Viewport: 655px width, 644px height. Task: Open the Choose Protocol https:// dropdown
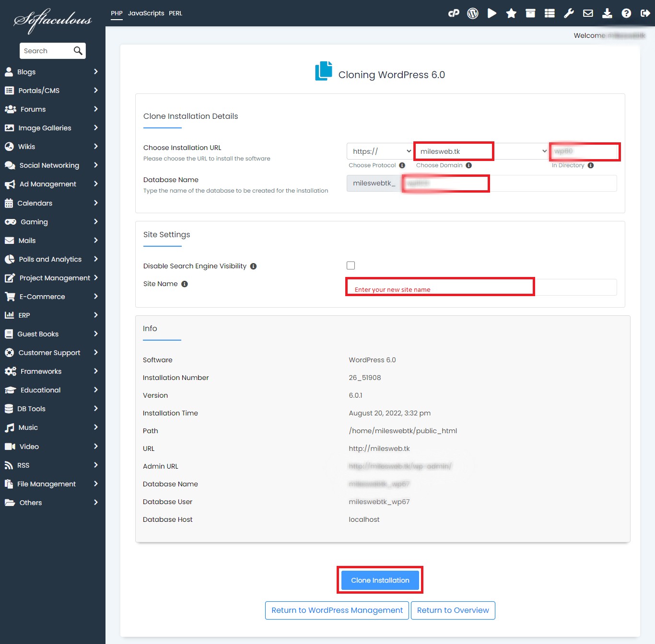point(380,151)
